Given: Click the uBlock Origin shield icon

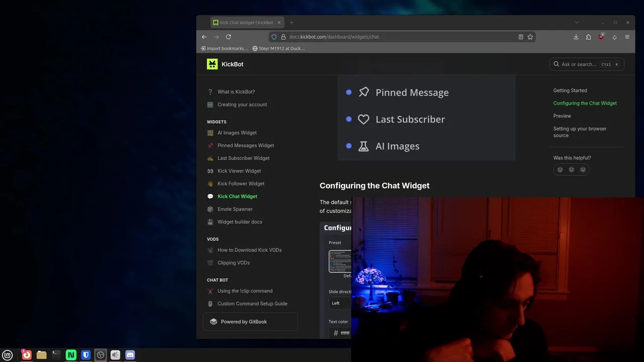Looking at the screenshot, I should 601,37.
